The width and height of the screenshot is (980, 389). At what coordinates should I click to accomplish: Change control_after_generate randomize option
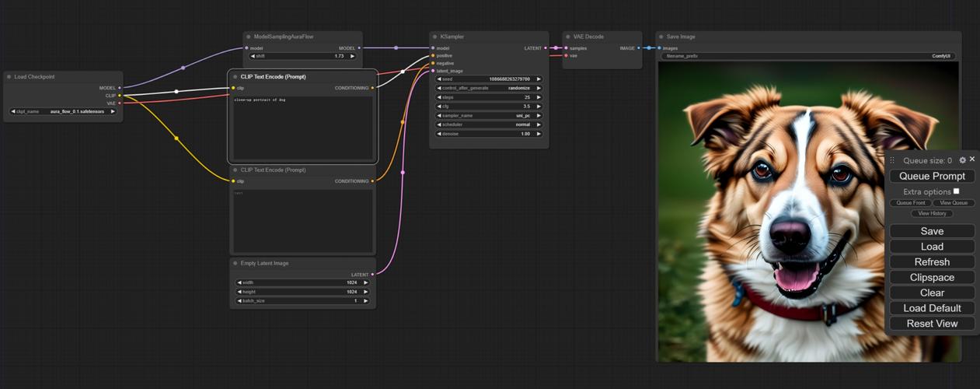click(x=489, y=88)
